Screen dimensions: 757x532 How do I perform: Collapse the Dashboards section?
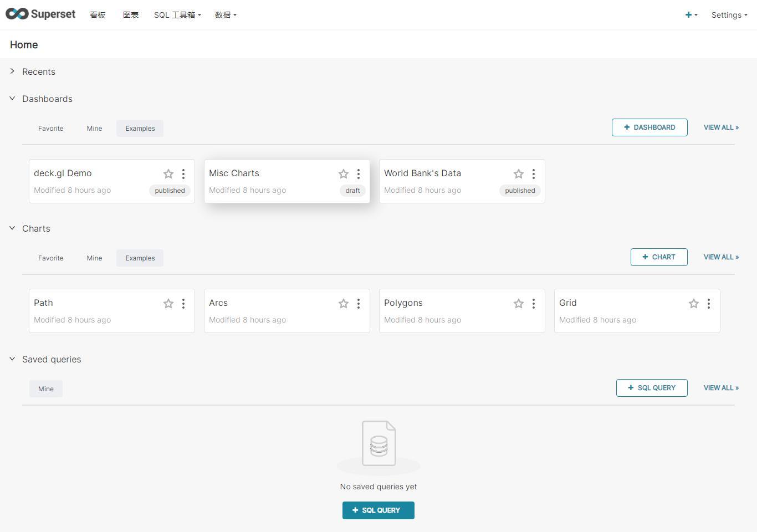(12, 99)
